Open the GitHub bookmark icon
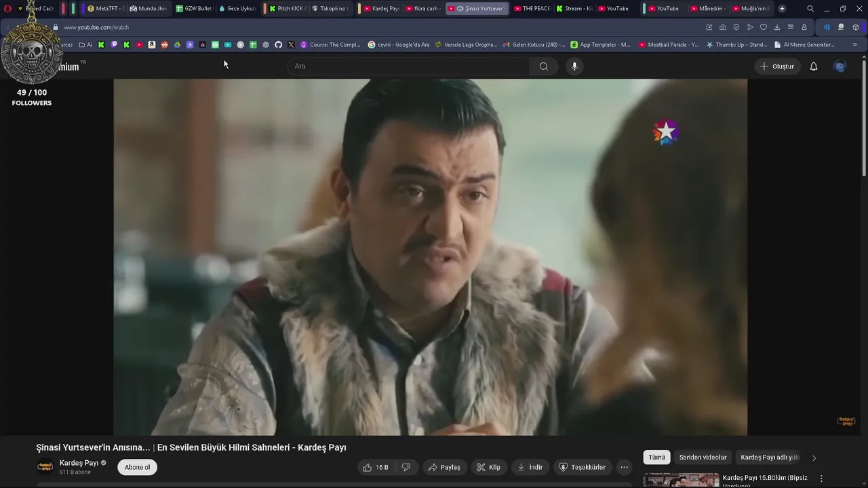Viewport: 868px width, 488px height. click(278, 45)
